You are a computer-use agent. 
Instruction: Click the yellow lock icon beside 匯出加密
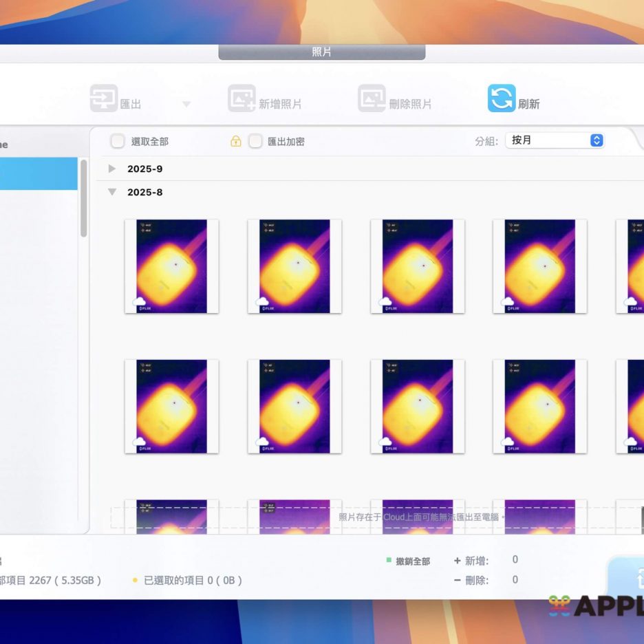(x=236, y=142)
